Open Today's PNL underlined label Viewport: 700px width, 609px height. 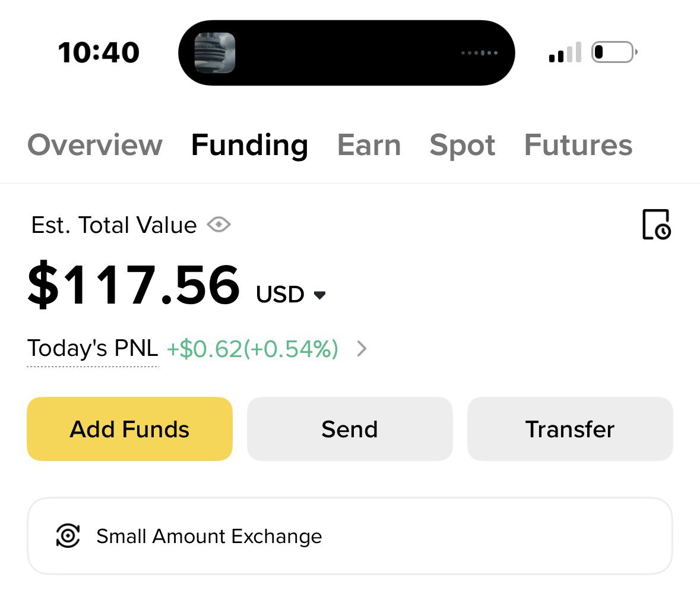pos(93,349)
